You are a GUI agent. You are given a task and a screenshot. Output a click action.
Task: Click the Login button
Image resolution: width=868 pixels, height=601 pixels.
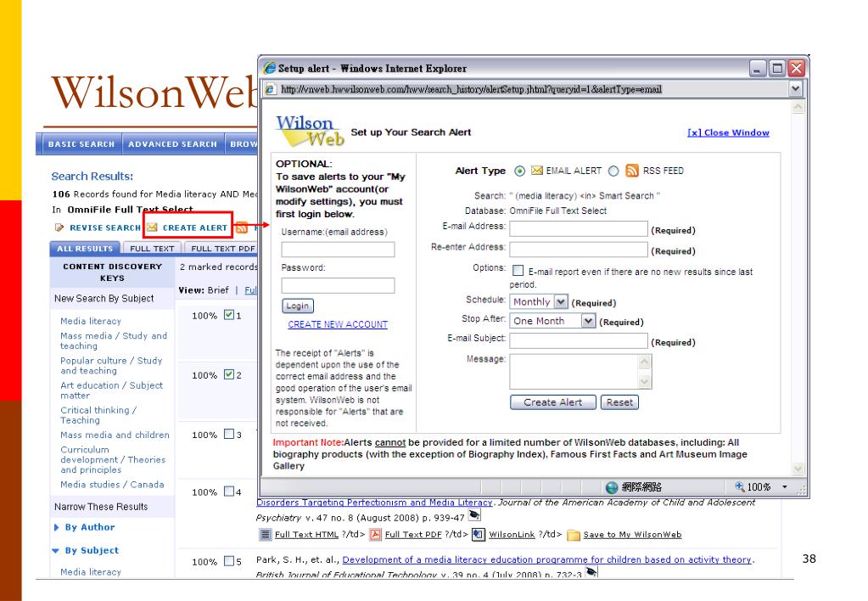point(298,306)
